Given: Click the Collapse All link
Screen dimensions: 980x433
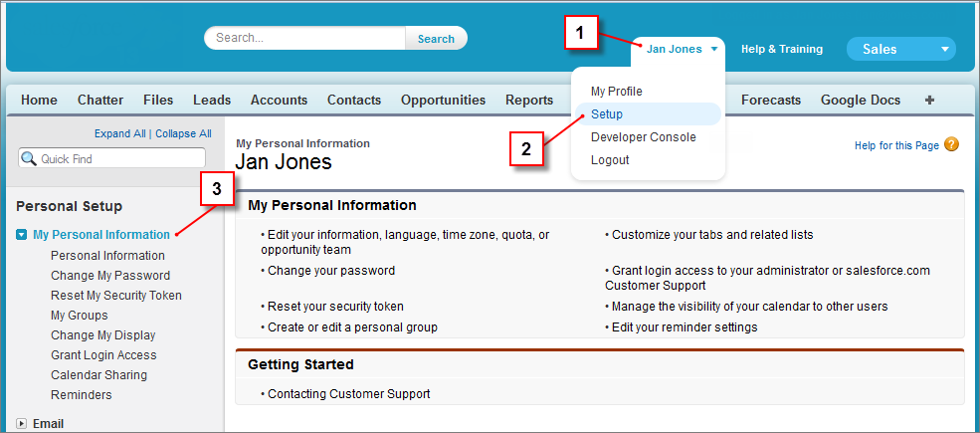Looking at the screenshot, I should click(x=183, y=133).
